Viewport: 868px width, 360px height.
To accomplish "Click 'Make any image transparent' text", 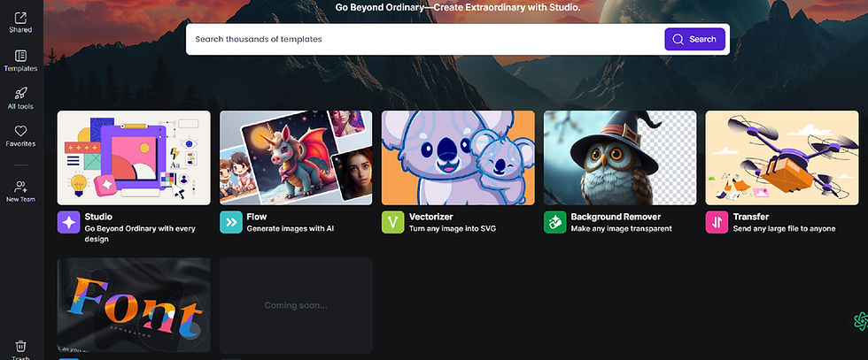I will [621, 228].
